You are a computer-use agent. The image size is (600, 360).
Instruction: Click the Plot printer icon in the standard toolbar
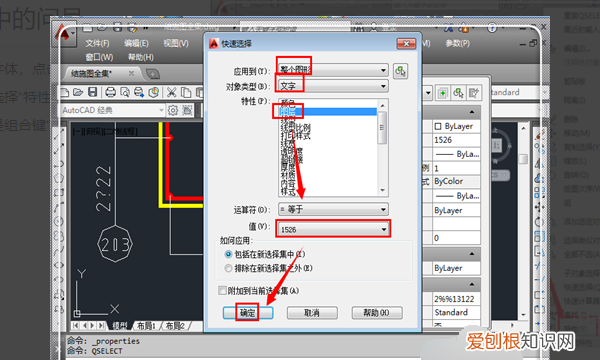tap(111, 92)
